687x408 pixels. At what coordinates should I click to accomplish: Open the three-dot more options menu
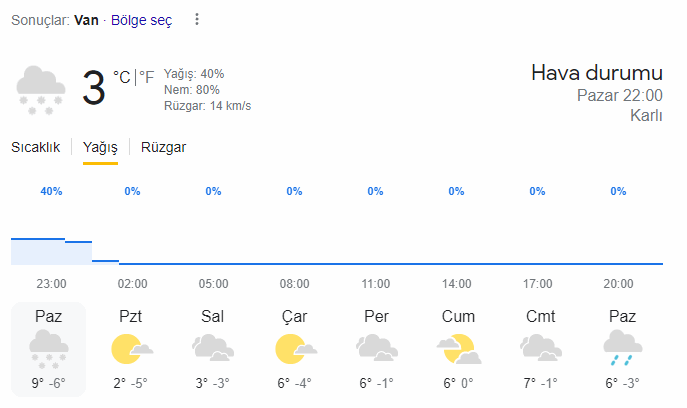[197, 20]
